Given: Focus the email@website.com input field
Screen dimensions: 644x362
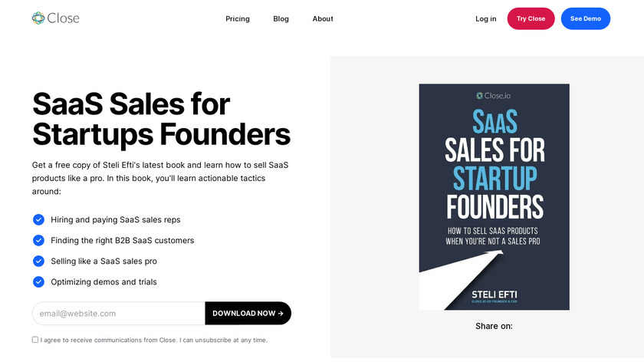Looking at the screenshot, I should click(x=119, y=313).
